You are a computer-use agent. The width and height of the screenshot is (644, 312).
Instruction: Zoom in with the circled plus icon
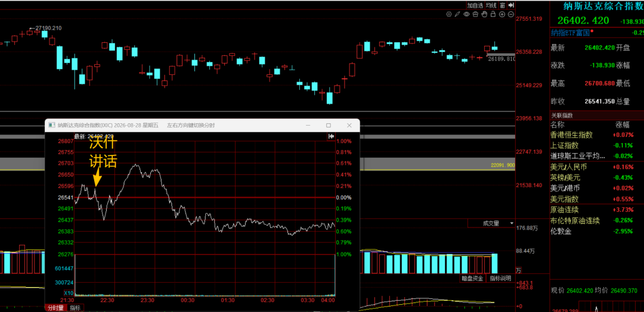(x=502, y=14)
